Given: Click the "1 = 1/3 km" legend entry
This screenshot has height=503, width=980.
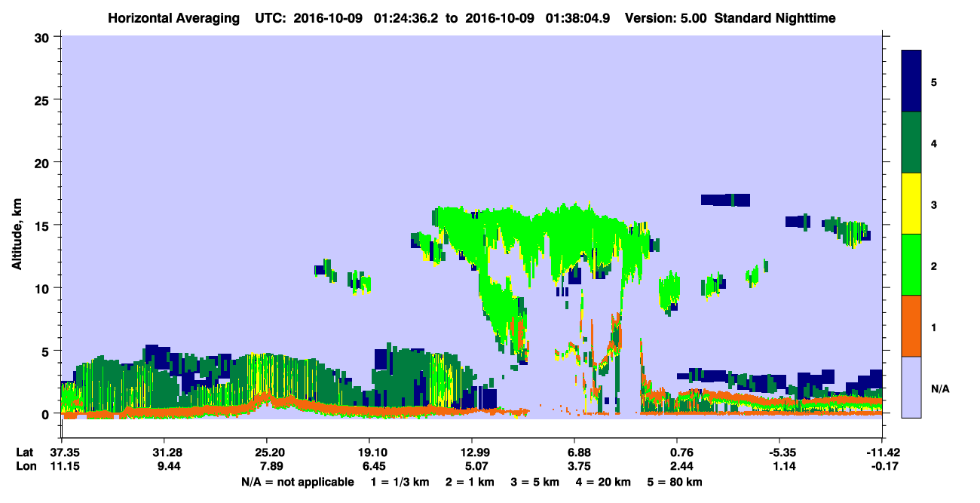Looking at the screenshot, I should click(x=402, y=482).
